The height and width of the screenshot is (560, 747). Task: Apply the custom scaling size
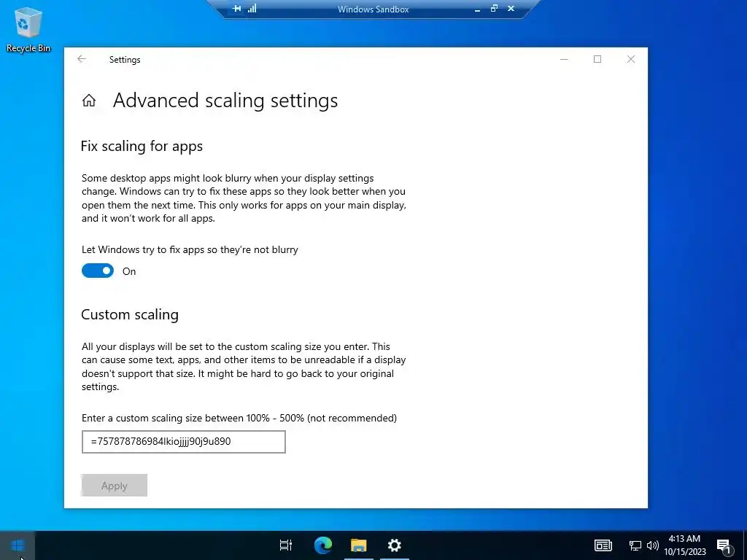(x=115, y=485)
